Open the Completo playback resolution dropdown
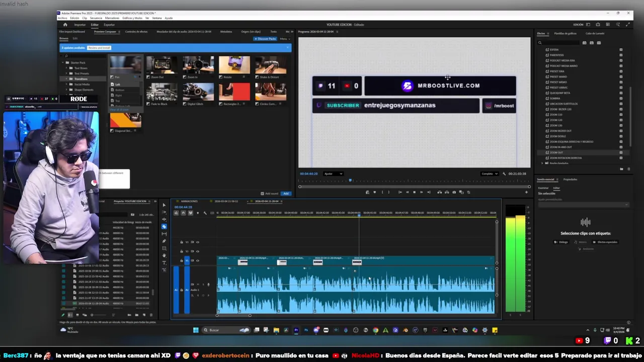Screen dimensions: 644x362 coord(489,174)
